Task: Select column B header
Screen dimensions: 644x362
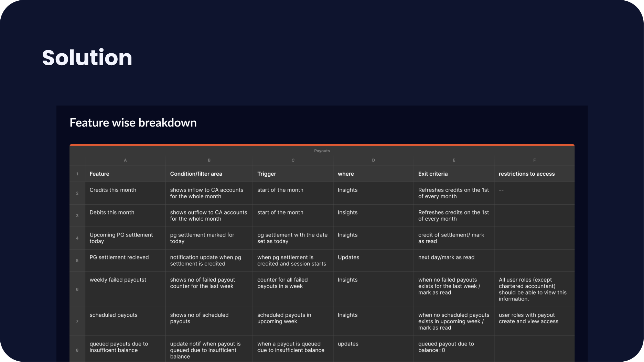Action: pyautogui.click(x=209, y=160)
